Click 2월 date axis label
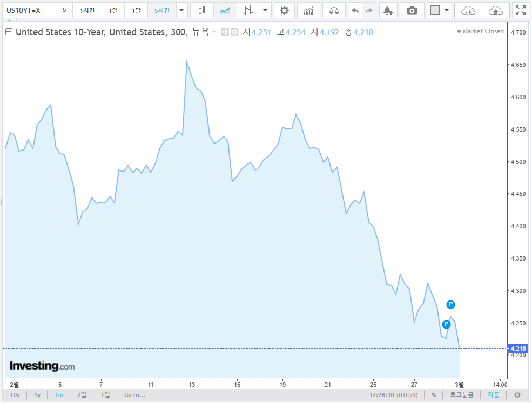This screenshot has width=532, height=403. (x=14, y=384)
